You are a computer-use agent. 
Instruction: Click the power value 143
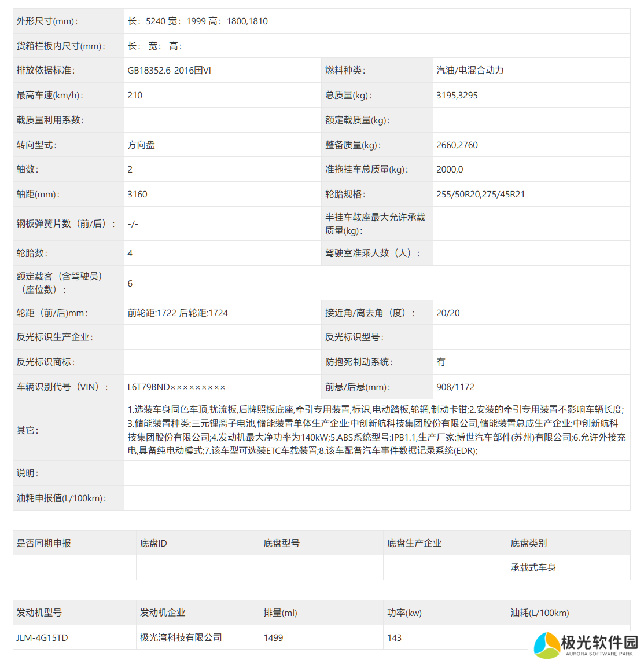(394, 637)
